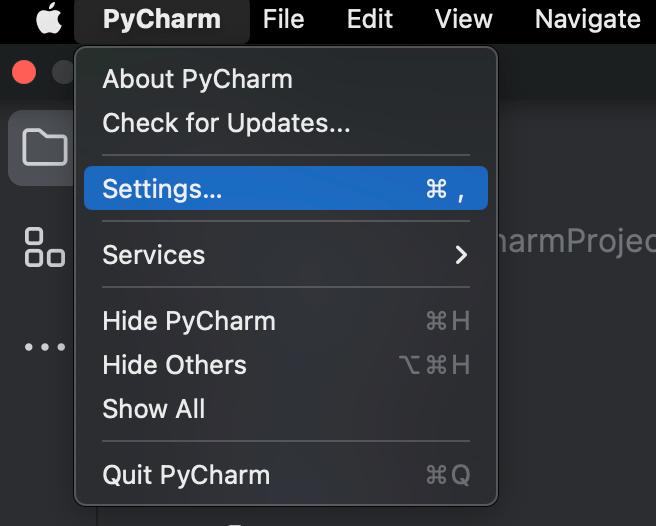The image size is (656, 526).
Task: Choose Hide Others
Action: (174, 365)
